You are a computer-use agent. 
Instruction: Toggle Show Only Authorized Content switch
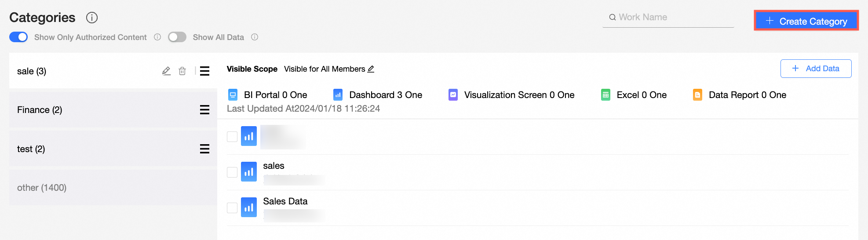(x=18, y=37)
